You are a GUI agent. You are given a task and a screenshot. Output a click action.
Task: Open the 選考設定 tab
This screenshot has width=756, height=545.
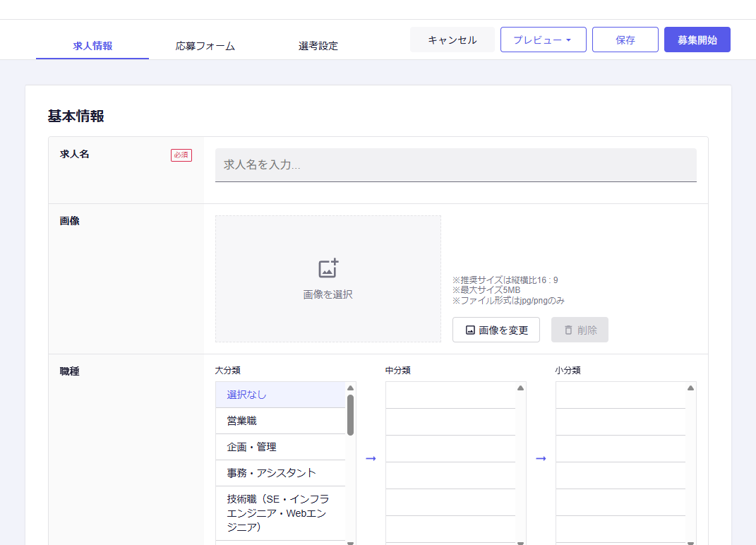(x=318, y=46)
